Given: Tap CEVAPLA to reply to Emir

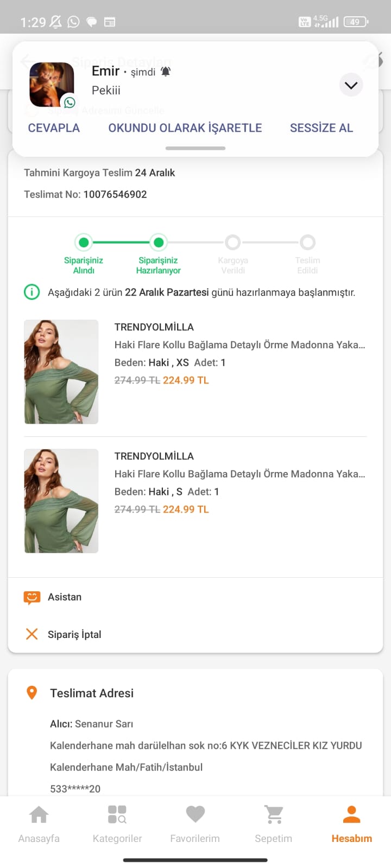Looking at the screenshot, I should click(x=54, y=128).
